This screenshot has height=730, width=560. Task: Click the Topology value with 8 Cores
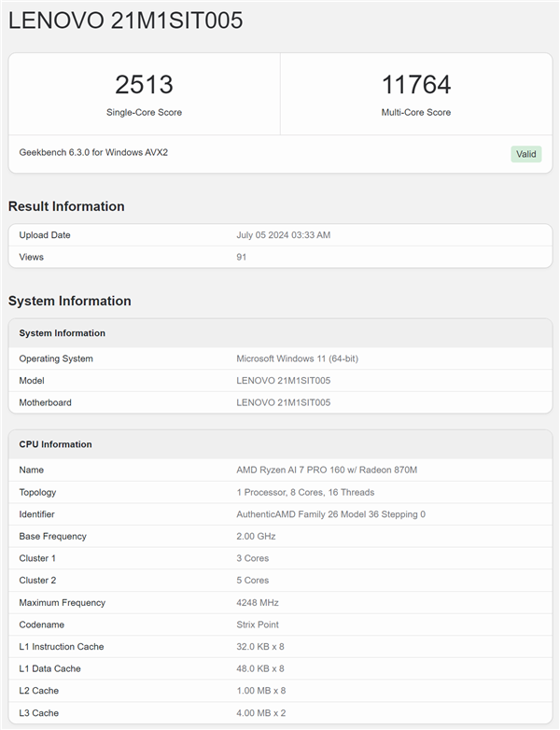coord(305,492)
